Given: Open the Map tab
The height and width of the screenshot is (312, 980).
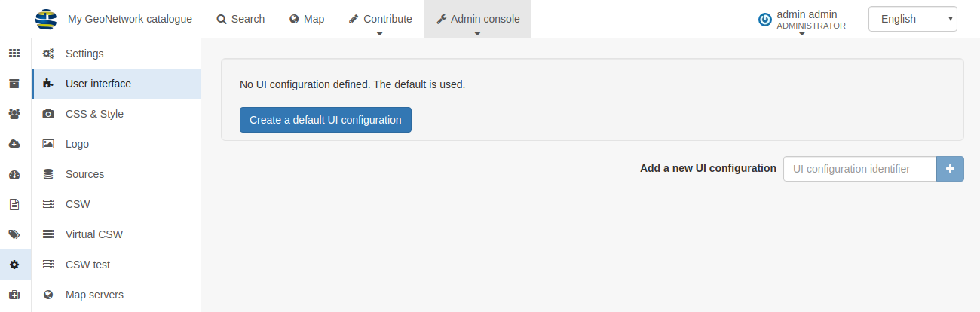Looking at the screenshot, I should coord(307,19).
